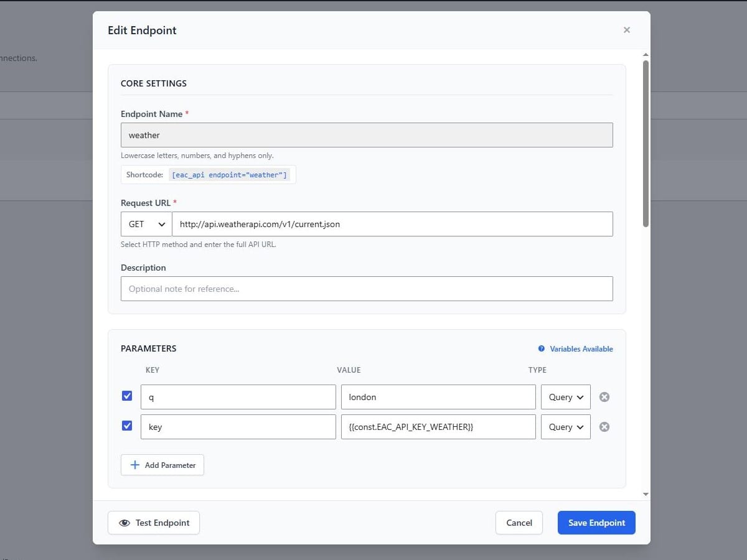Open the GET HTTP method dropdown
Viewport: 747px width, 560px height.
pyautogui.click(x=146, y=224)
